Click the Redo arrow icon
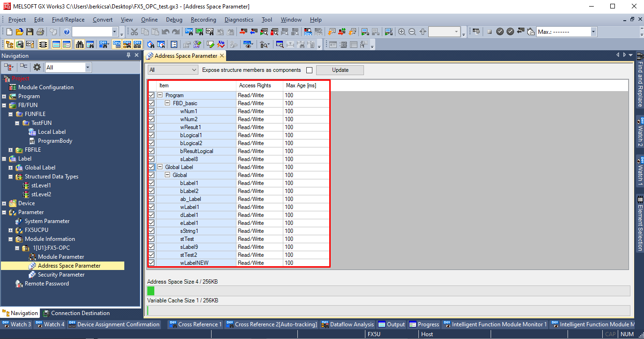This screenshot has height=339, width=644. tap(175, 31)
